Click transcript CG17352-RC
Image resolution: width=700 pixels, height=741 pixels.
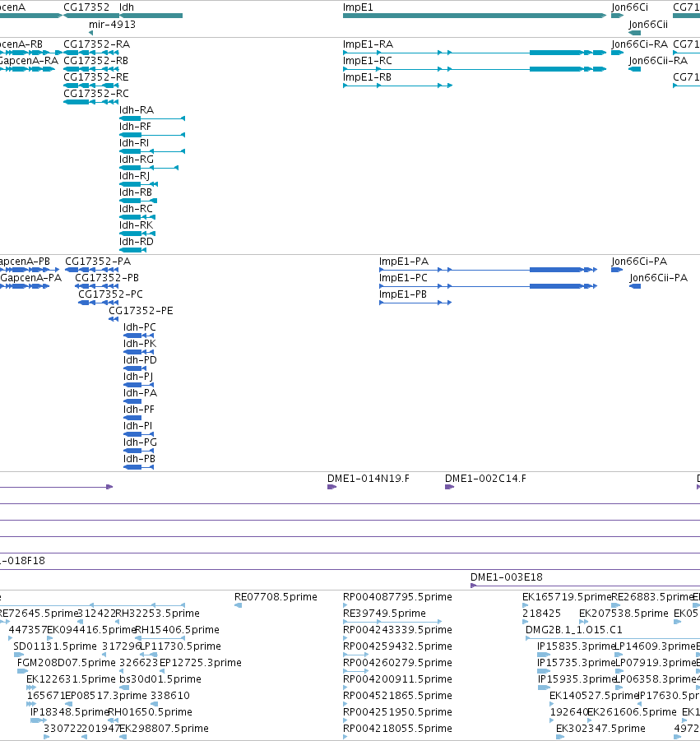(96, 94)
